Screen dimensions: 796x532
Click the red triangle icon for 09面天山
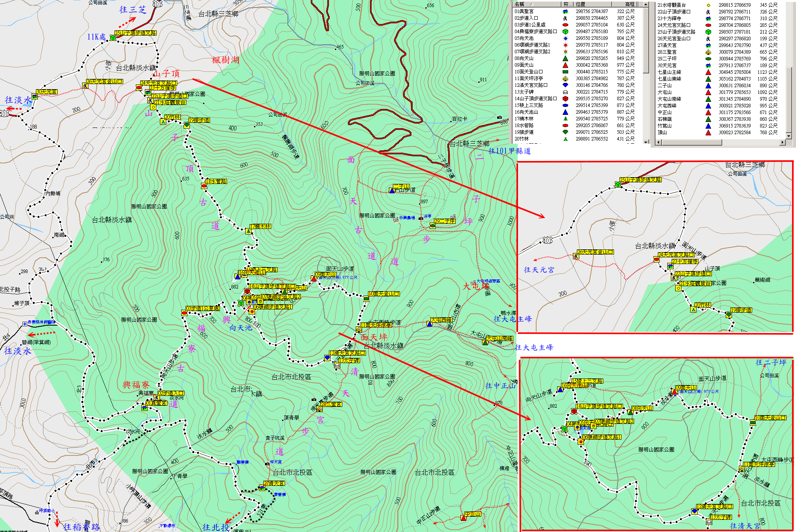pyautogui.click(x=565, y=65)
